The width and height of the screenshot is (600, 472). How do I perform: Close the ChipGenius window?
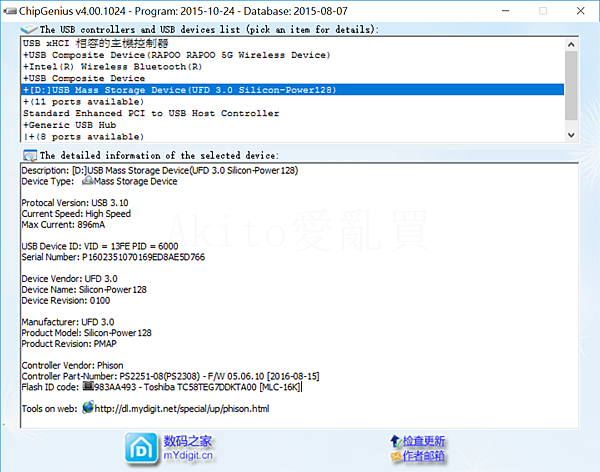click(x=580, y=11)
